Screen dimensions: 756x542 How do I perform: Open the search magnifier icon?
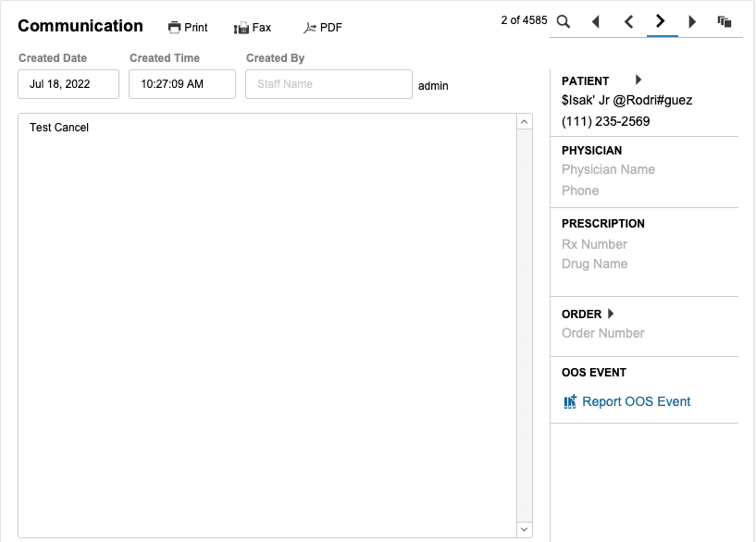pos(564,21)
